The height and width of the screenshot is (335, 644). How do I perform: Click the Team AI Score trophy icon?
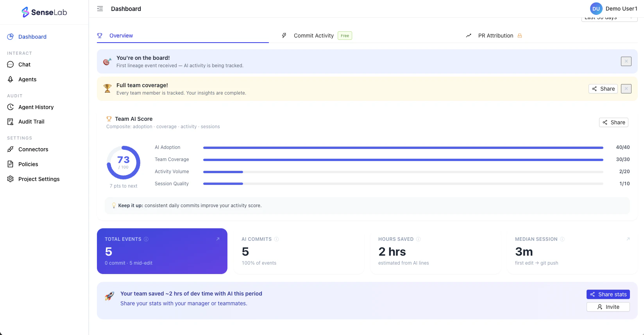coord(109,119)
